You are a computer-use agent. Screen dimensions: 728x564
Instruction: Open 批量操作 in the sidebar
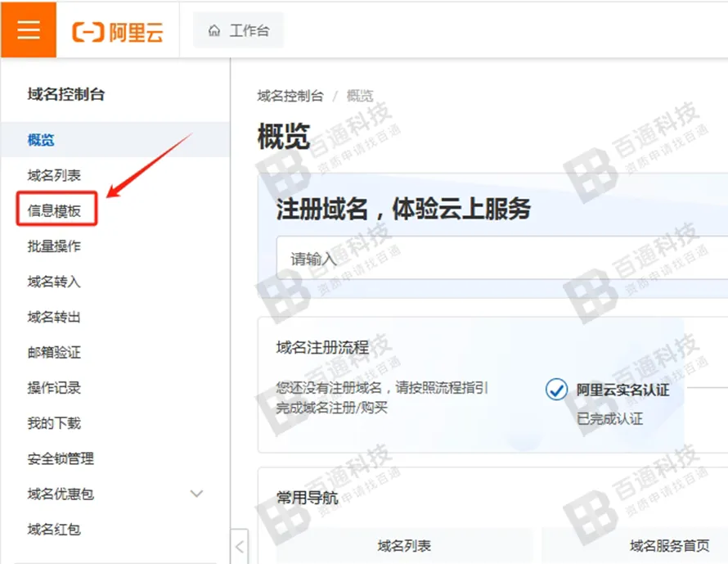pos(54,246)
